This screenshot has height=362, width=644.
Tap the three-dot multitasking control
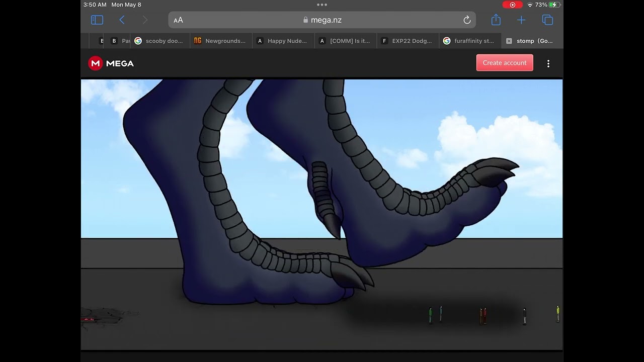322,5
